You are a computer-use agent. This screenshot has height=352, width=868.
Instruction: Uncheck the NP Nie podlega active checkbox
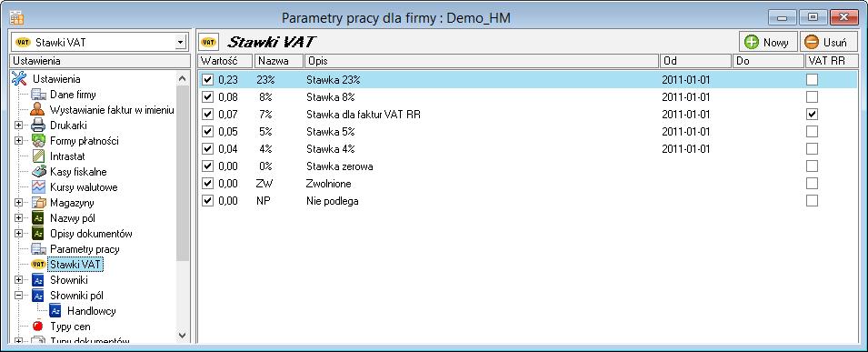pos(207,201)
